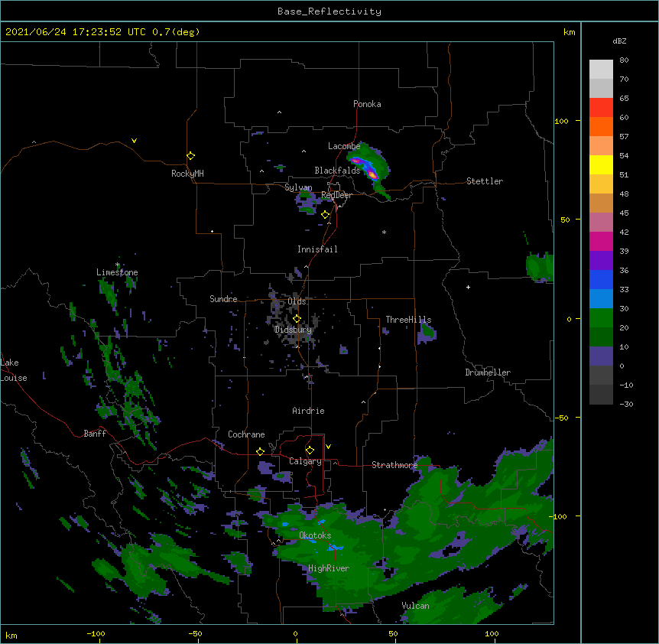Click the Cochrane town label
The width and height of the screenshot is (659, 644).
click(x=246, y=434)
